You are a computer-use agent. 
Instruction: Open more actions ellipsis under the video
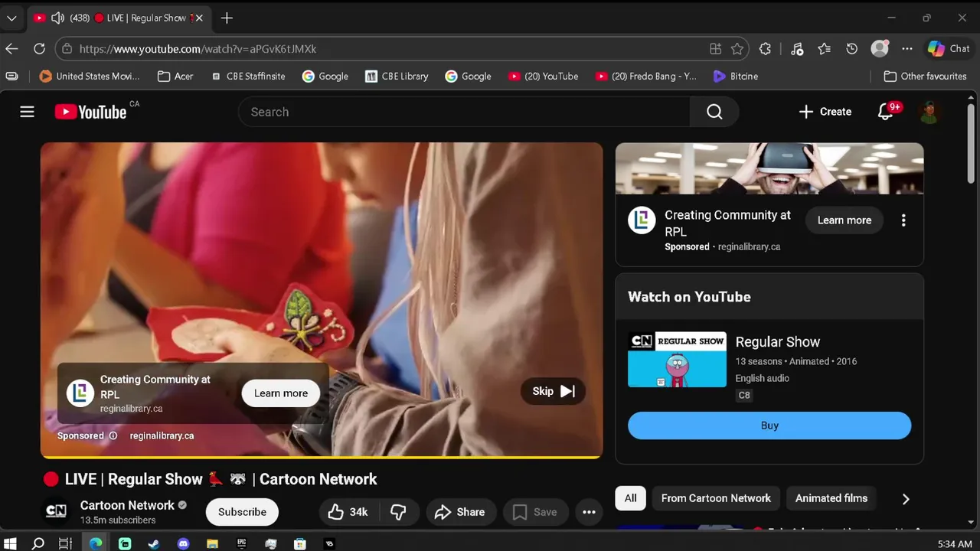(x=589, y=512)
